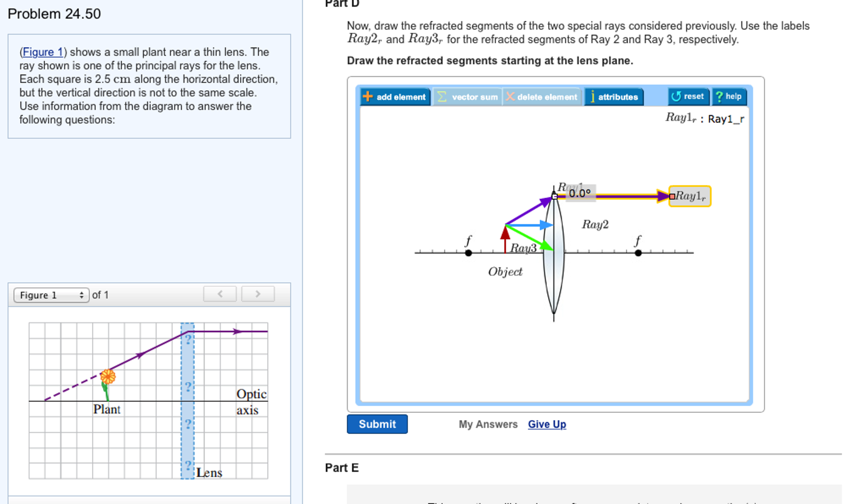Click the Give Up link
Screen dimensions: 847x504
(x=546, y=424)
